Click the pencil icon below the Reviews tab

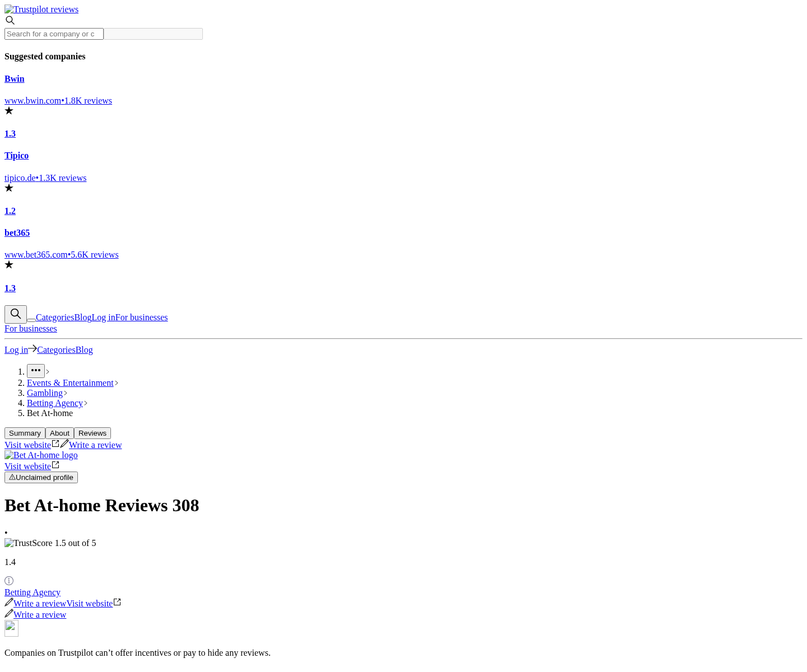coord(64,444)
